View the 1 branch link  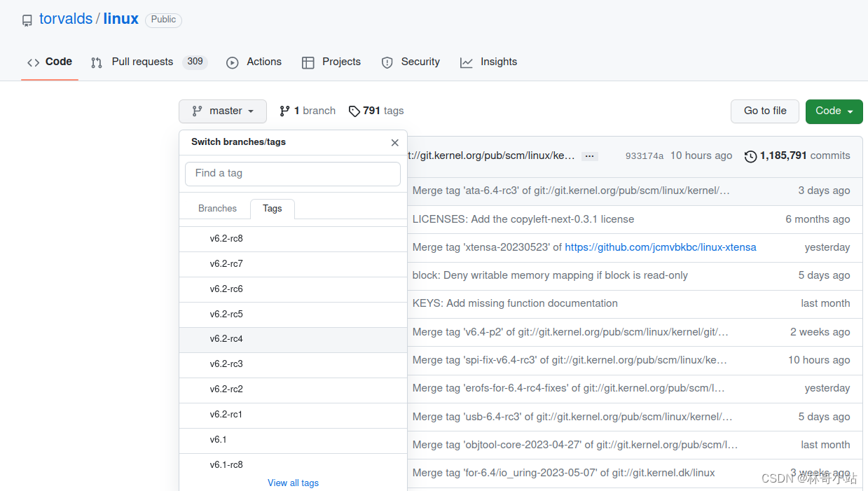point(308,111)
